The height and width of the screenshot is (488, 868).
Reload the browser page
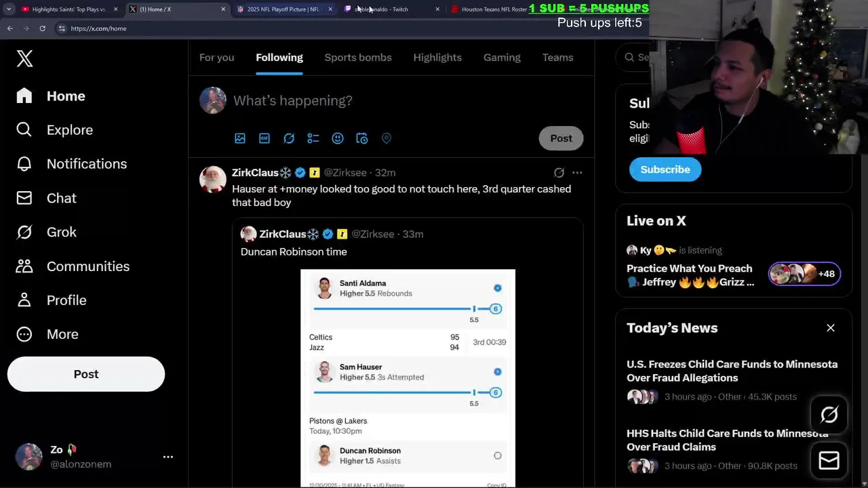coord(42,28)
